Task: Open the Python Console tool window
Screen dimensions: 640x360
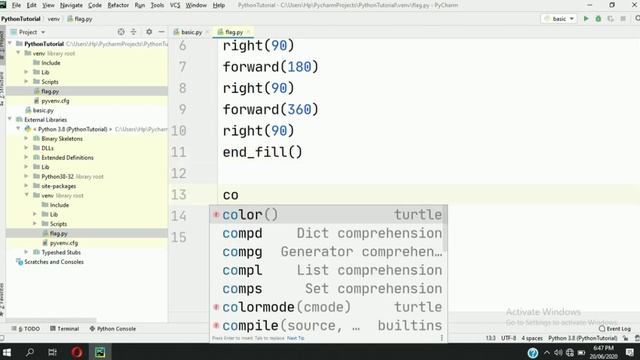Action: pos(112,329)
